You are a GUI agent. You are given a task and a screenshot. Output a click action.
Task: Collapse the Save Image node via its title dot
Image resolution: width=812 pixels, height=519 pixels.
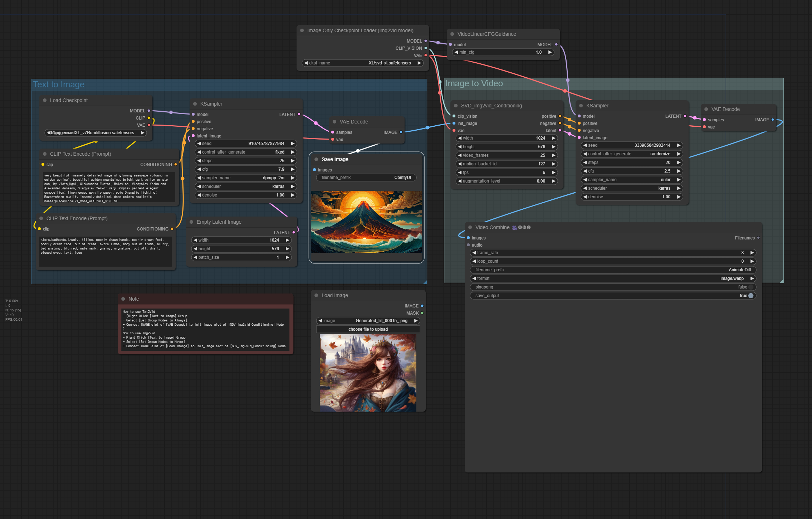coord(316,159)
